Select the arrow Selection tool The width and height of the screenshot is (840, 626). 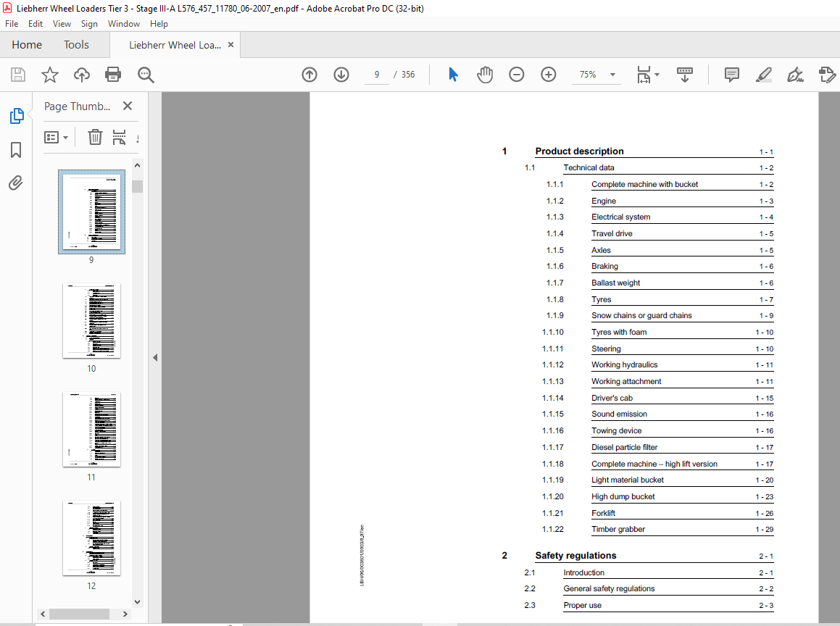coord(453,75)
